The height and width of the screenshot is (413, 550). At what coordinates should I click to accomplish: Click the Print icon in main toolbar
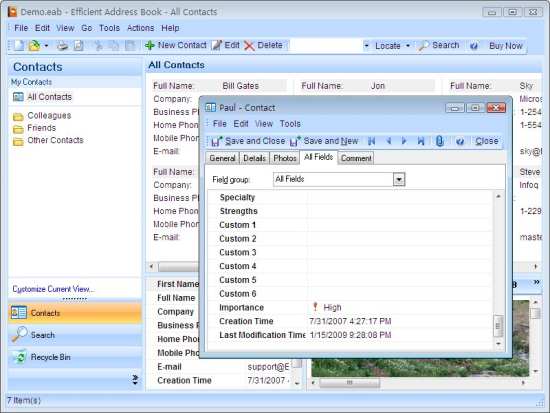click(62, 46)
